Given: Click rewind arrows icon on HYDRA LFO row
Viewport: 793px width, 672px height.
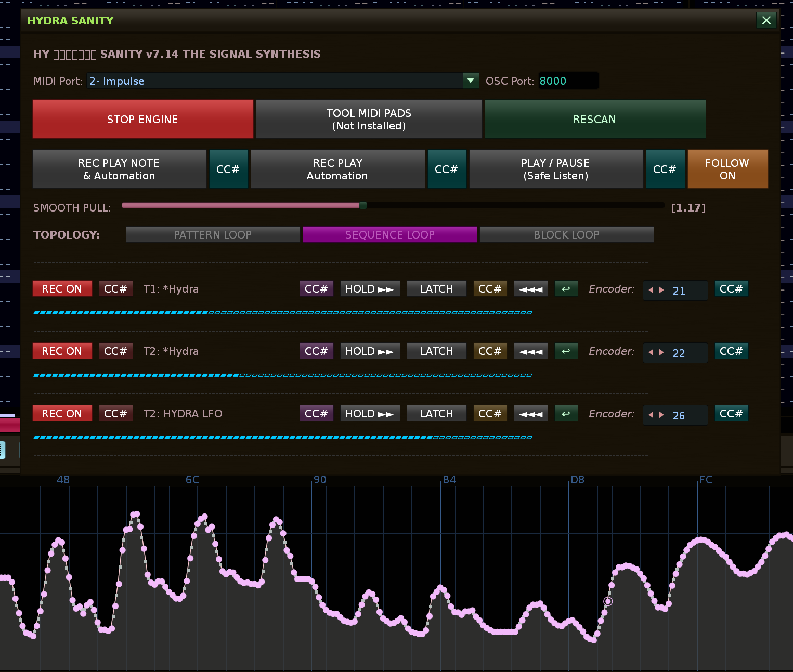Looking at the screenshot, I should [530, 414].
